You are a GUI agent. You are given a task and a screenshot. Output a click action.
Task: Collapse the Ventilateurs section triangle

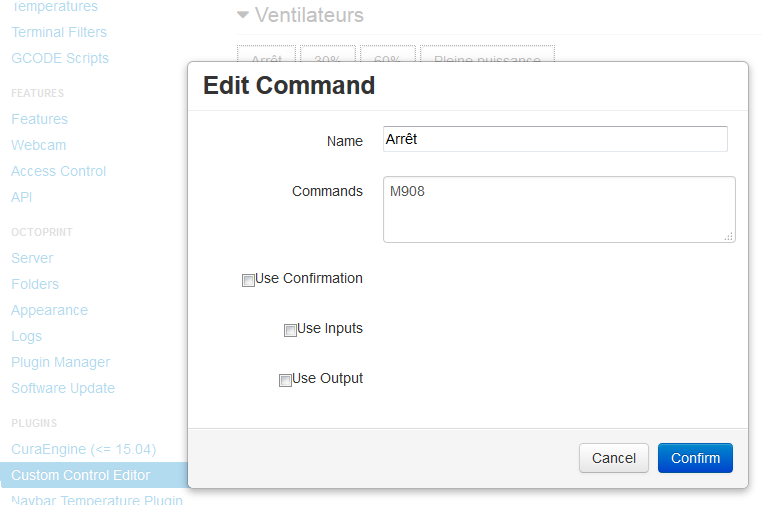[x=242, y=15]
